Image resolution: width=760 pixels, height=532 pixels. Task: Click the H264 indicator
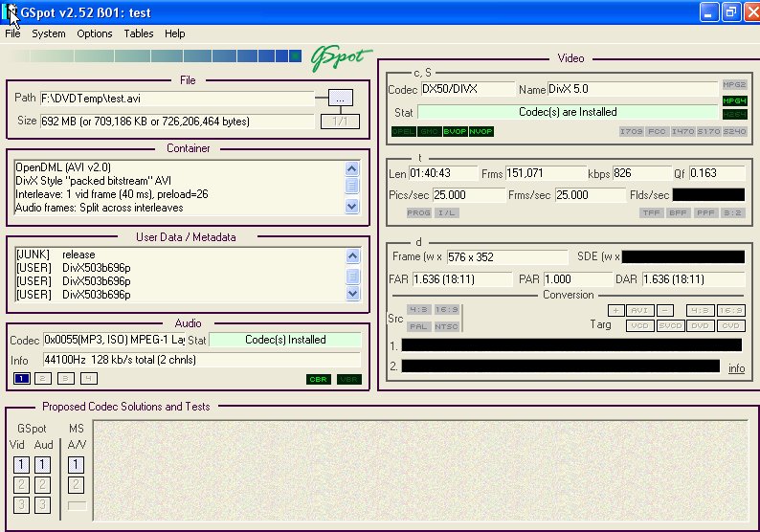(734, 115)
